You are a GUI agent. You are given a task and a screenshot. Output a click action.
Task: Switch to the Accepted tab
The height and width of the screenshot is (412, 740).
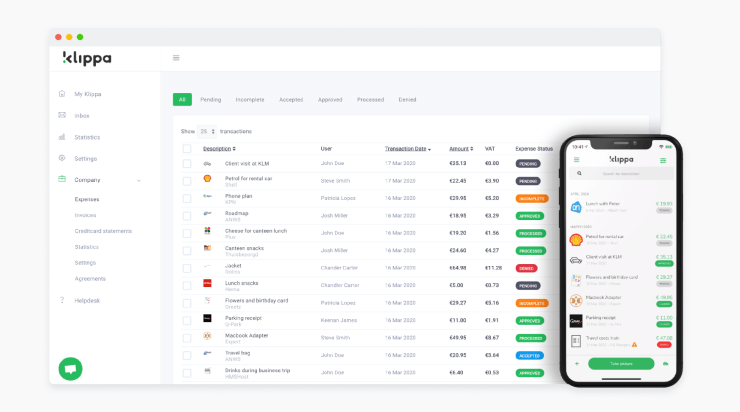coord(291,100)
